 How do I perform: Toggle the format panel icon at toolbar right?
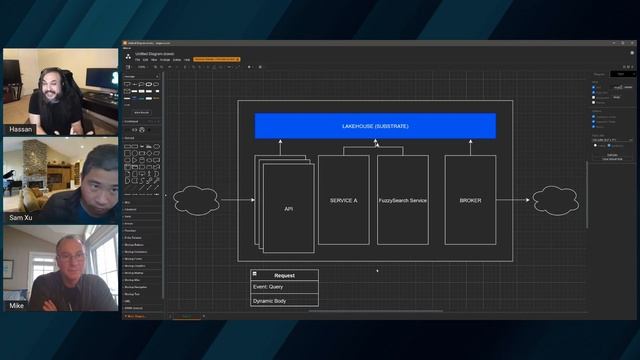(x=629, y=67)
